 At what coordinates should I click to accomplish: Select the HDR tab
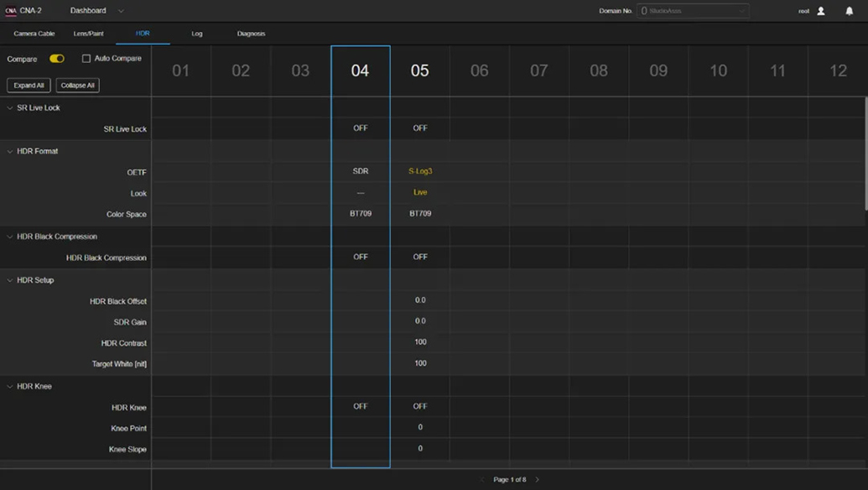click(x=143, y=34)
